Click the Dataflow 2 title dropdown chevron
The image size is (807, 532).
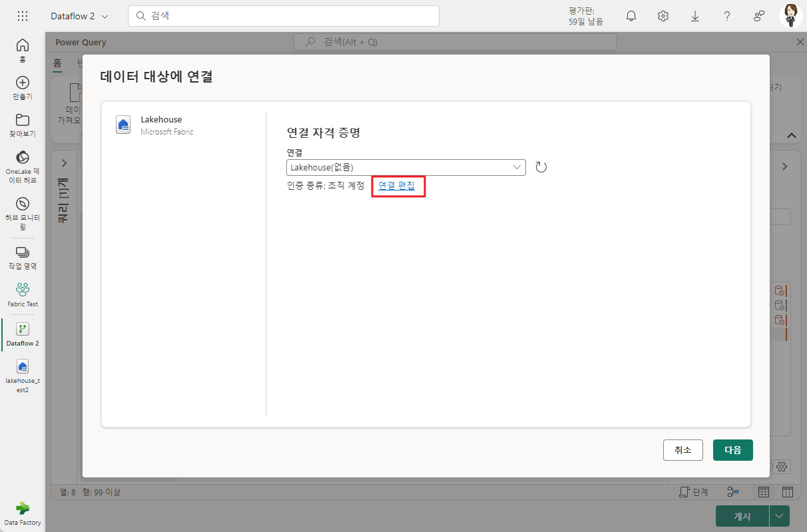coord(105,17)
